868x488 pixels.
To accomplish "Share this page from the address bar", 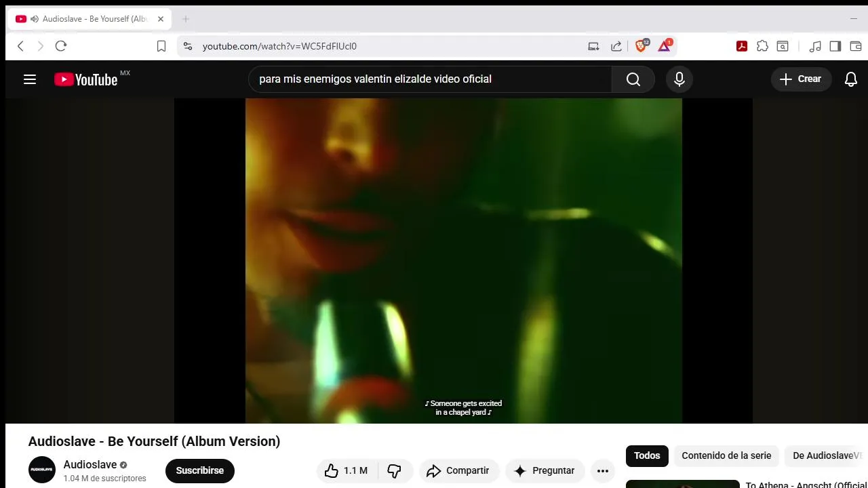I will click(616, 46).
